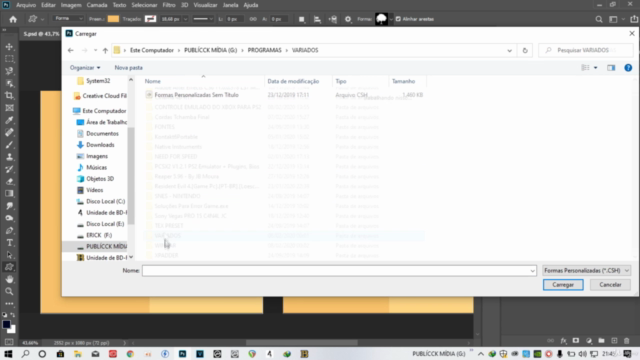This screenshot has width=640, height=360.
Task: Toggle the Alinhar arestas checkbox
Action: [x=398, y=19]
